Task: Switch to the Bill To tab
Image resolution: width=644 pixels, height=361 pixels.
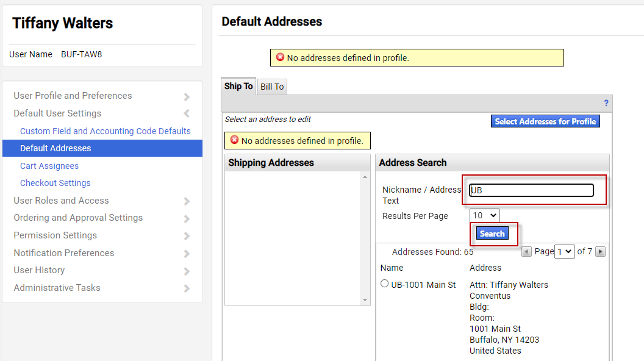Action: [x=272, y=87]
